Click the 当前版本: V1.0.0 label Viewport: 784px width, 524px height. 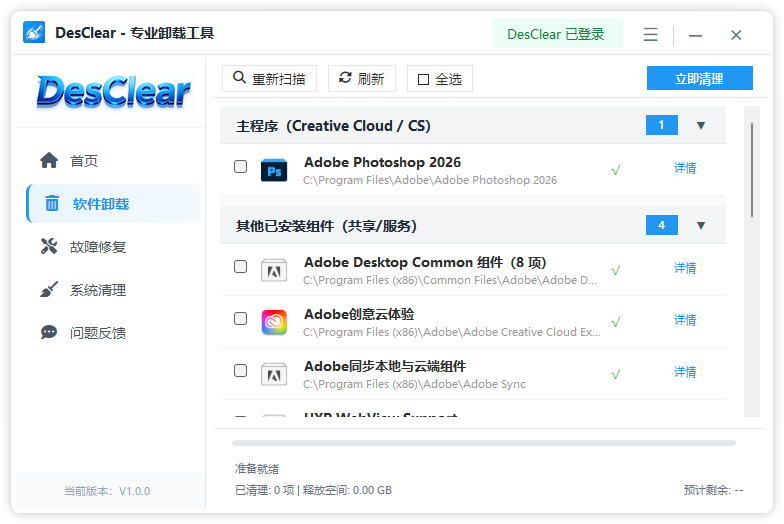[107, 491]
